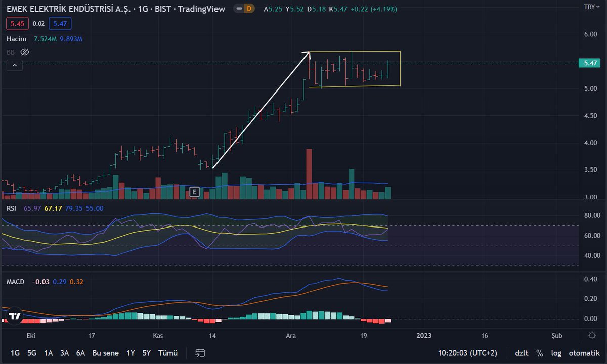This screenshot has height=364, width=607.
Task: Select the 3A time range
Action: pos(64,353)
